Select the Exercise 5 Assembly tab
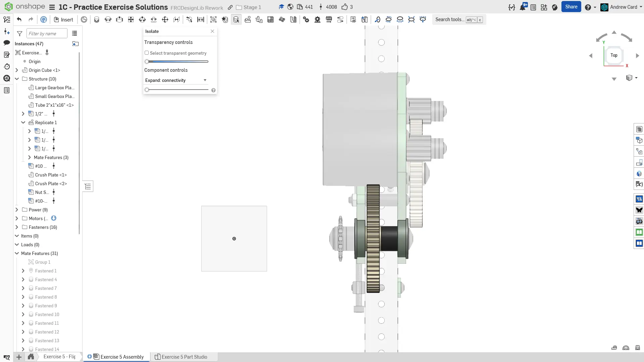Screen dimensions: 644x362 click(x=122, y=357)
